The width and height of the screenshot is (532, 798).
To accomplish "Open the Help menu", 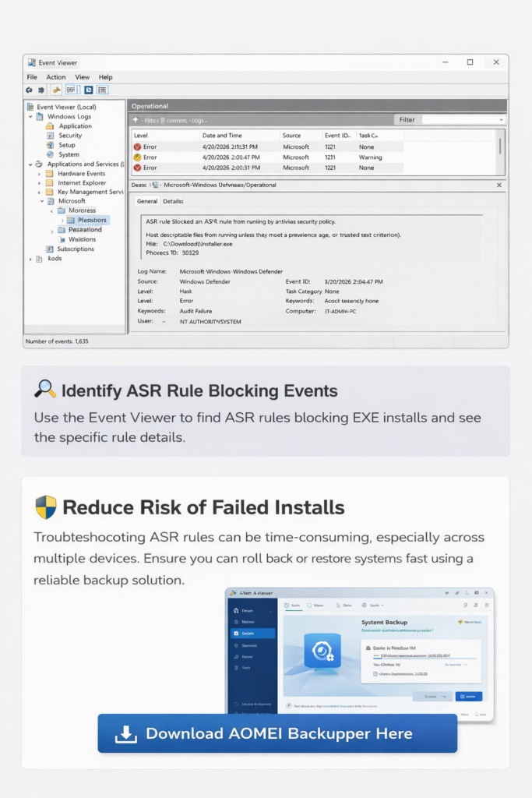I will (x=105, y=77).
